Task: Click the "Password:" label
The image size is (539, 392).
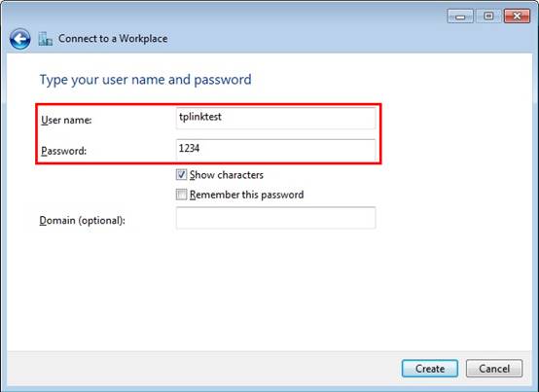Action: coord(63,151)
